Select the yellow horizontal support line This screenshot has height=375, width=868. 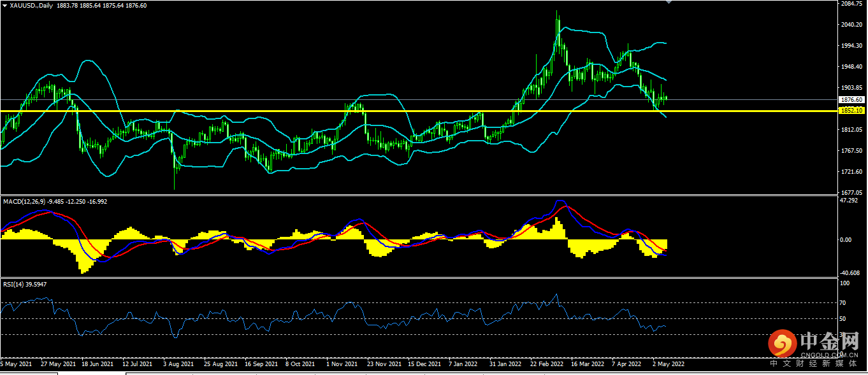[382, 111]
